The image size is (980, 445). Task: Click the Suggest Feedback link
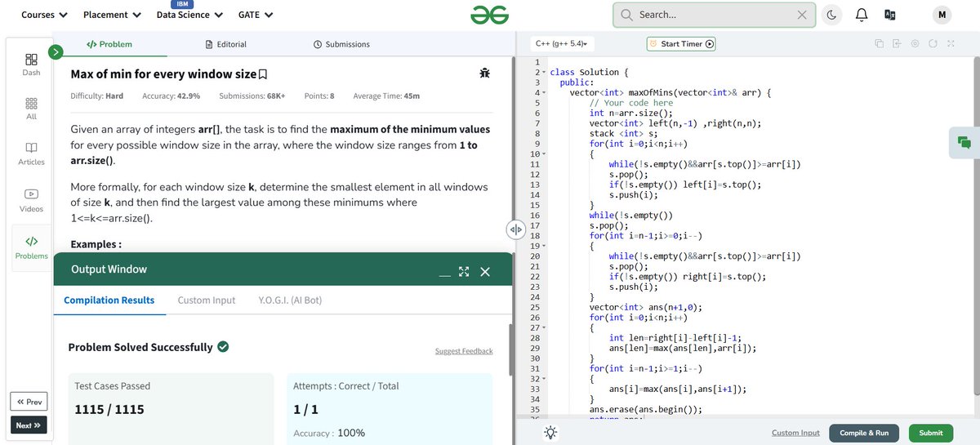[x=464, y=351]
